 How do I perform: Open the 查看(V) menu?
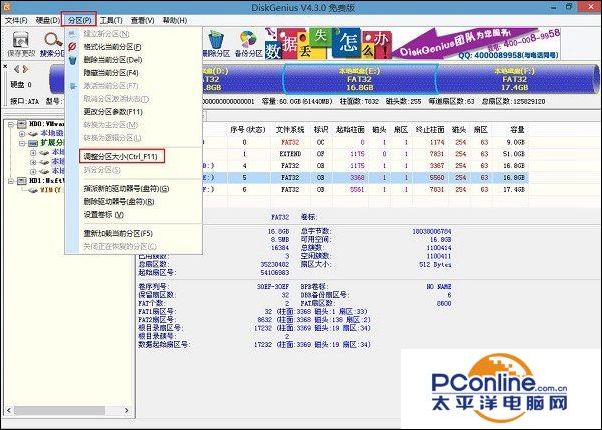142,20
